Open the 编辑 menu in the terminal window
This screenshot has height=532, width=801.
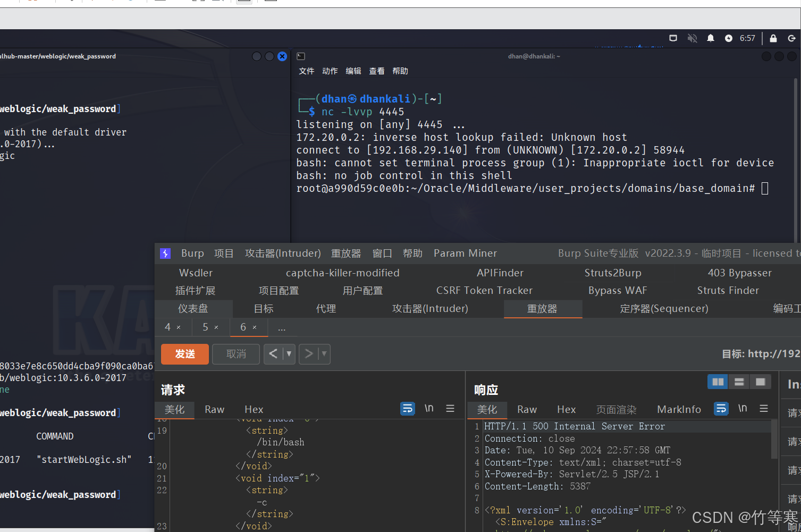click(353, 71)
